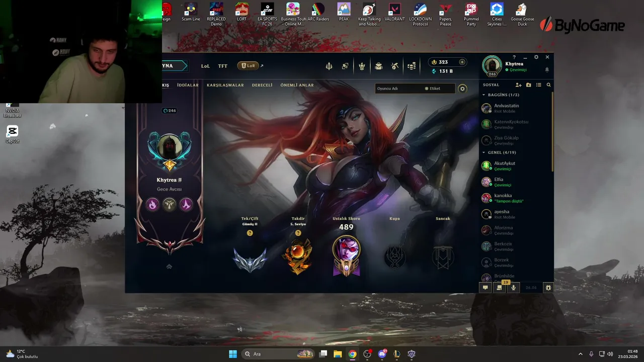Click the profile search settings gear icon
This screenshot has height=362, width=644.
(462, 88)
